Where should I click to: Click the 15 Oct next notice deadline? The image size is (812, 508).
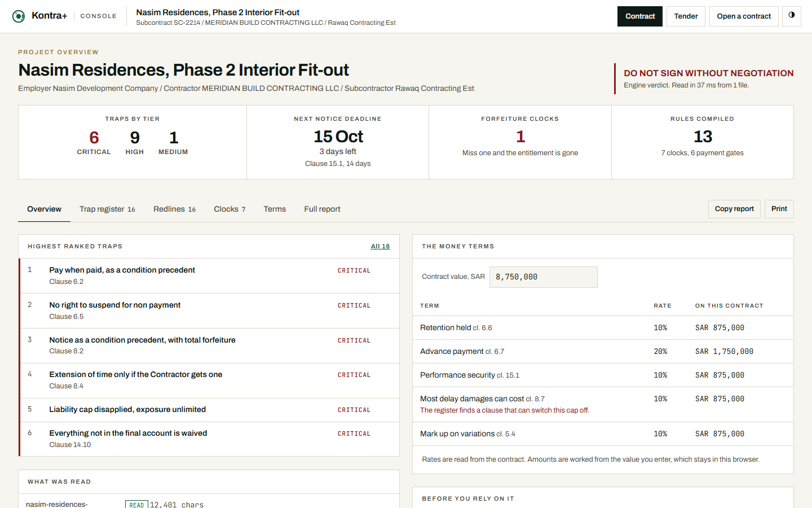(x=338, y=137)
